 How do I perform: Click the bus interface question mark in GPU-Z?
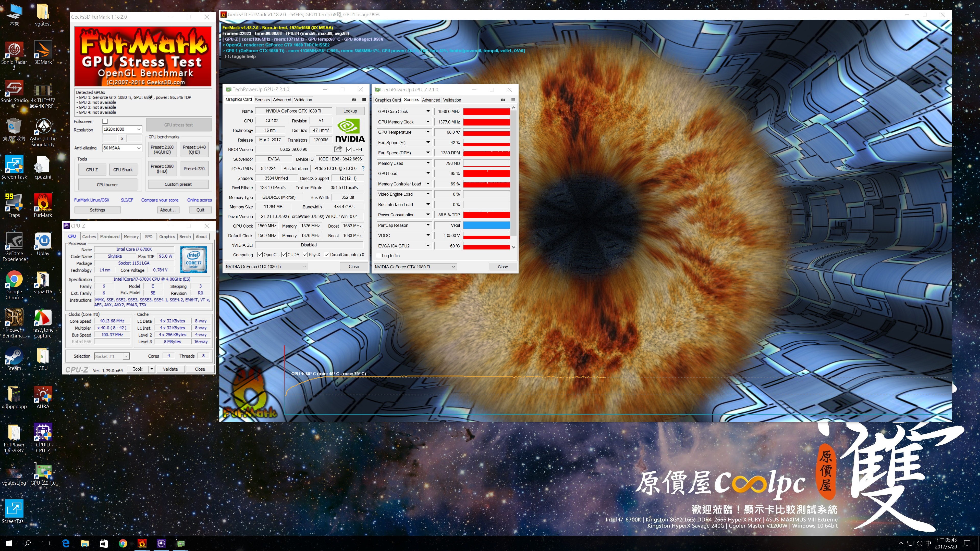(363, 168)
